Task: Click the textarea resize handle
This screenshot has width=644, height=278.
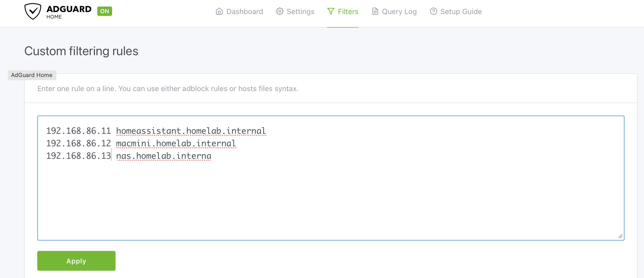Action: pos(621,236)
